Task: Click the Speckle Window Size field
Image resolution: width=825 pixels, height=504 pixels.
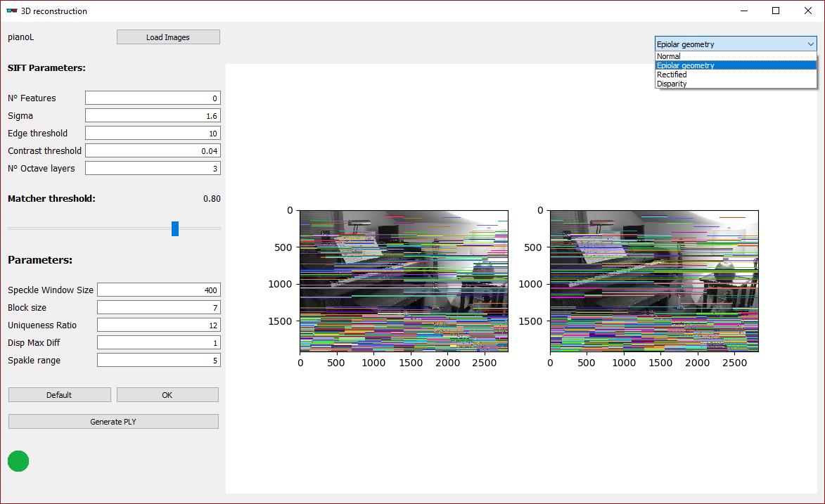Action: click(158, 289)
